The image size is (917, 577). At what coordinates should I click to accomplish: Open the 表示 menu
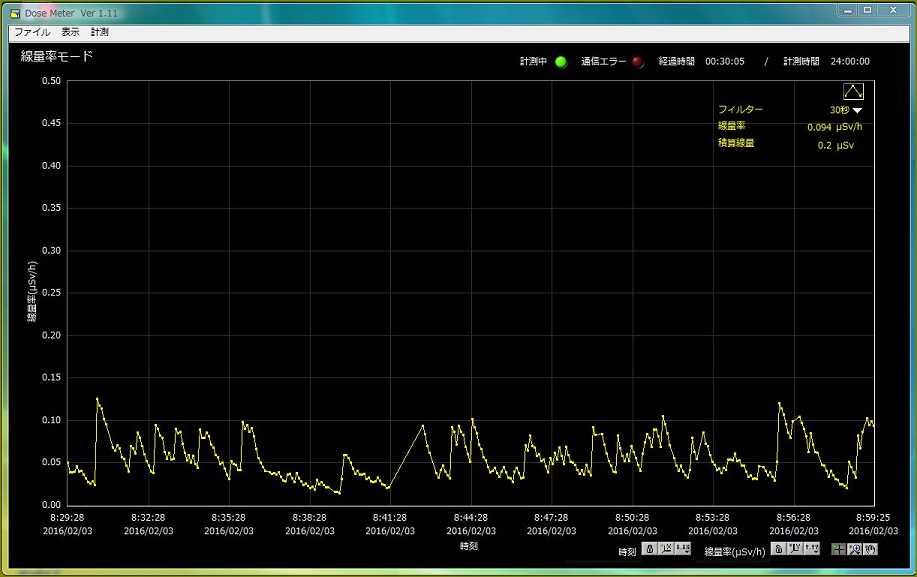(x=70, y=32)
